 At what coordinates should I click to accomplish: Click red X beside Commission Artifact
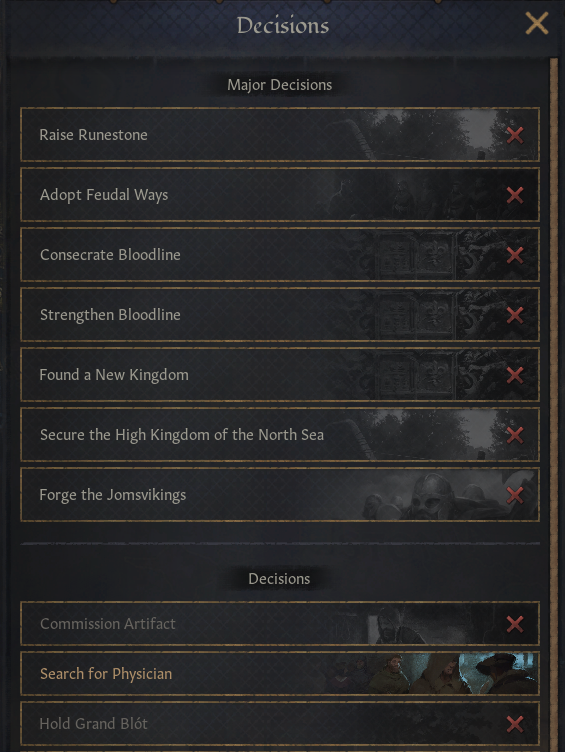[x=515, y=624]
